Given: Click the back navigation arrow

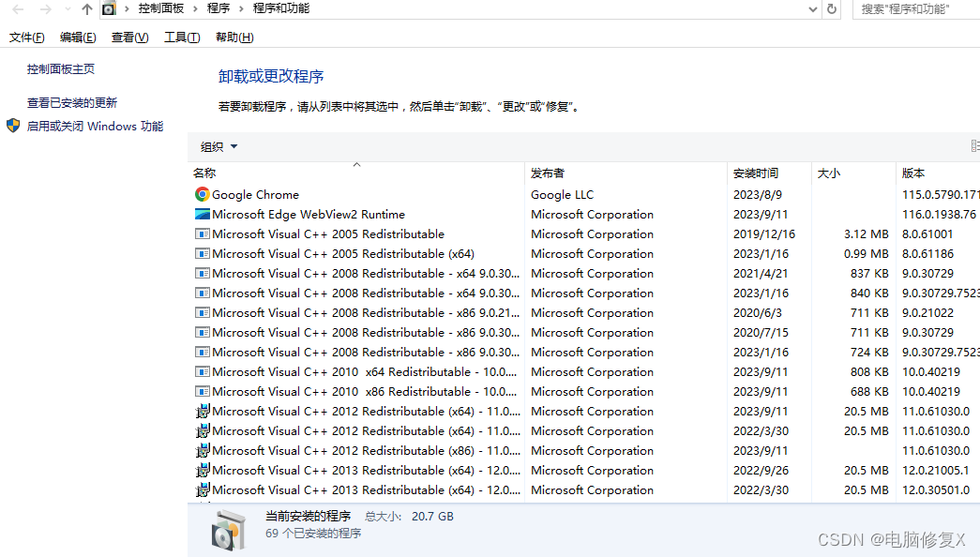Looking at the screenshot, I should tap(18, 8).
